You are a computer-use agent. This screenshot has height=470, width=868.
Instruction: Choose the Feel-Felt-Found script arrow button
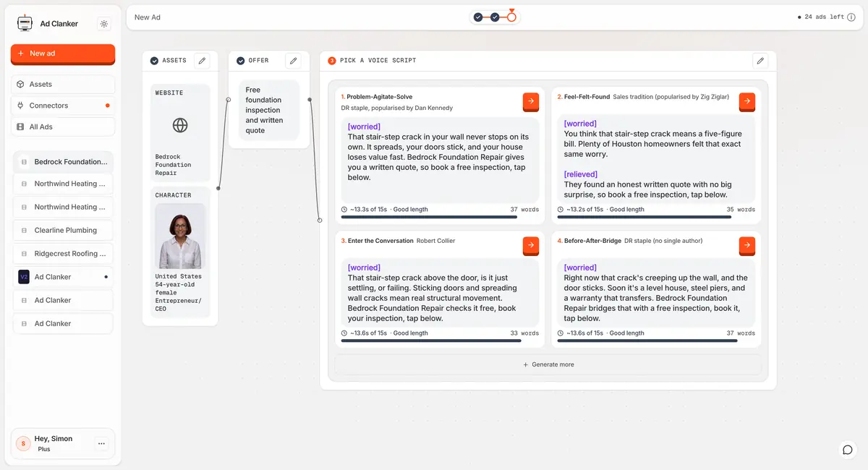747,102
